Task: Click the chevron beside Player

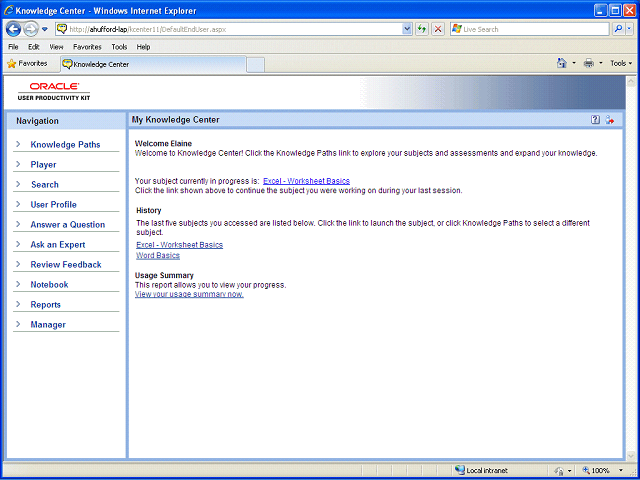Action: coord(18,164)
